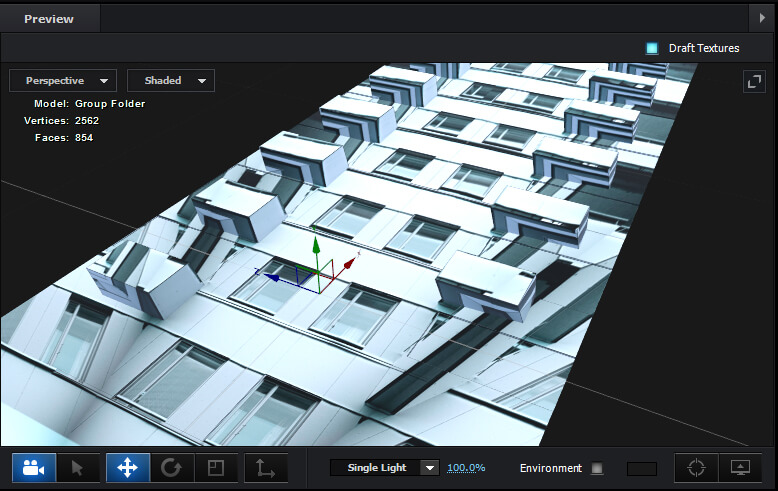Click the 'Vertices: 2562' readout
The height and width of the screenshot is (491, 778).
(x=62, y=121)
